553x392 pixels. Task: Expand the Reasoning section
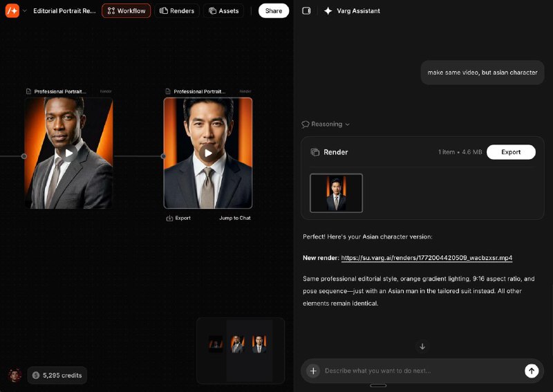326,124
